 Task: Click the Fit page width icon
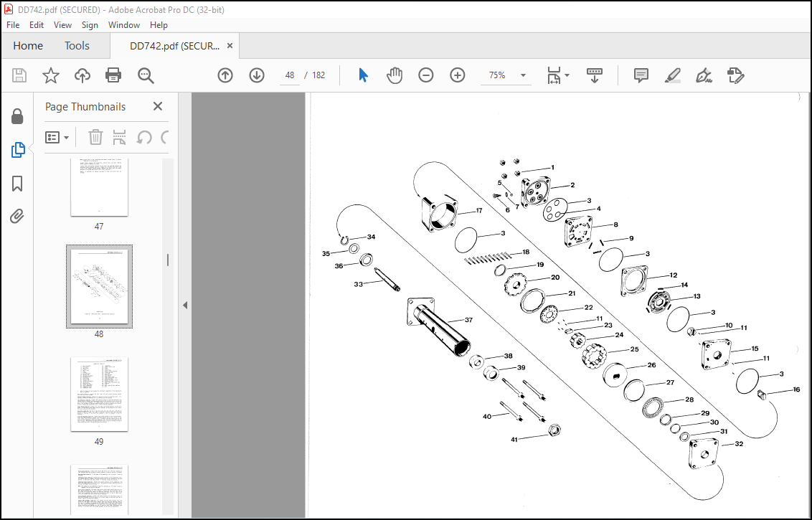pyautogui.click(x=554, y=75)
